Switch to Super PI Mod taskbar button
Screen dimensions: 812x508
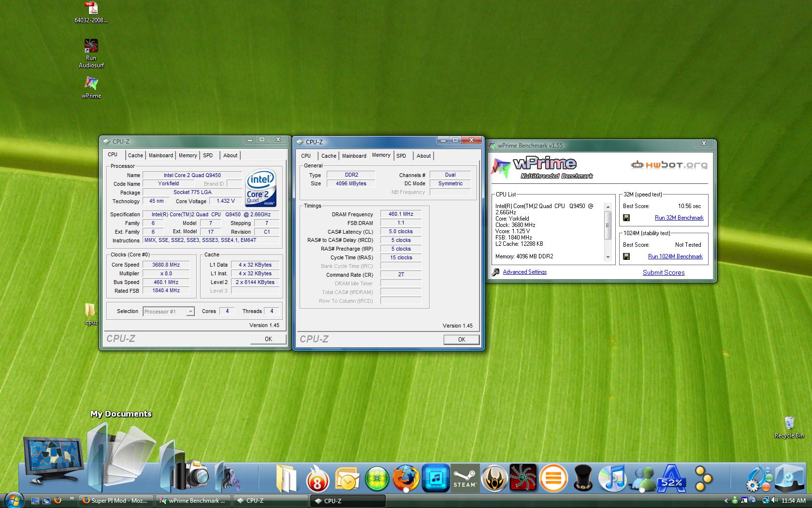116,501
